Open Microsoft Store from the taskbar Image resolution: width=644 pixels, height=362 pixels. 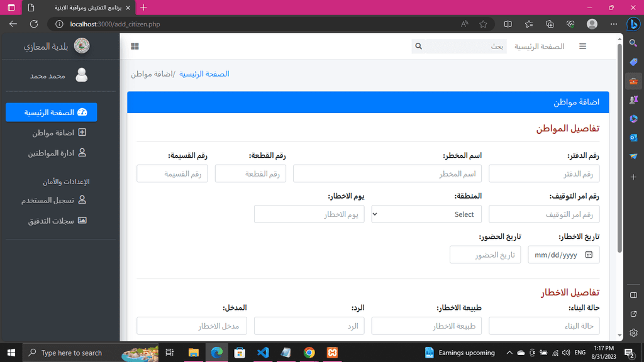point(240,353)
